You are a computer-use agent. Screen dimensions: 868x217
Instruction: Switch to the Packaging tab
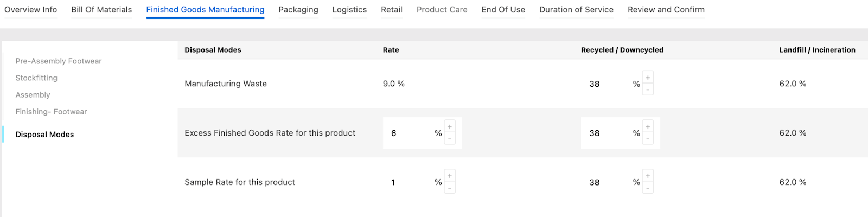click(x=298, y=10)
